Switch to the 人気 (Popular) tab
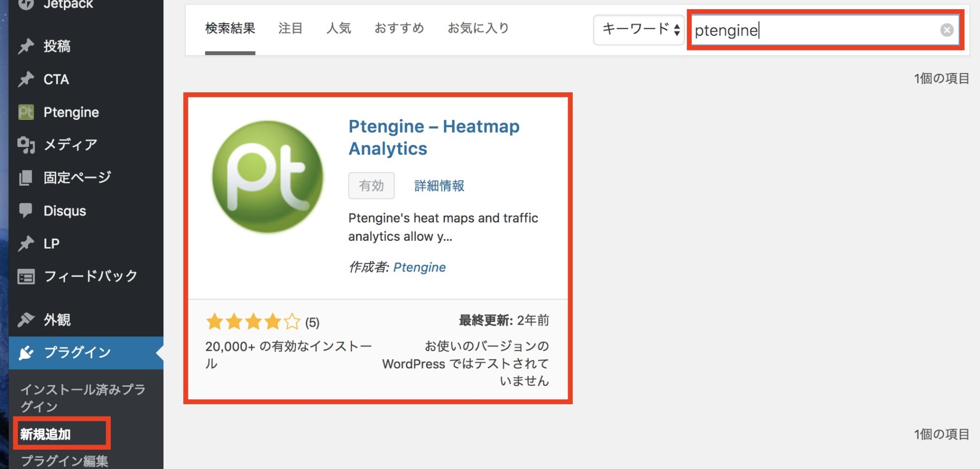This screenshot has height=469, width=980. [338, 29]
